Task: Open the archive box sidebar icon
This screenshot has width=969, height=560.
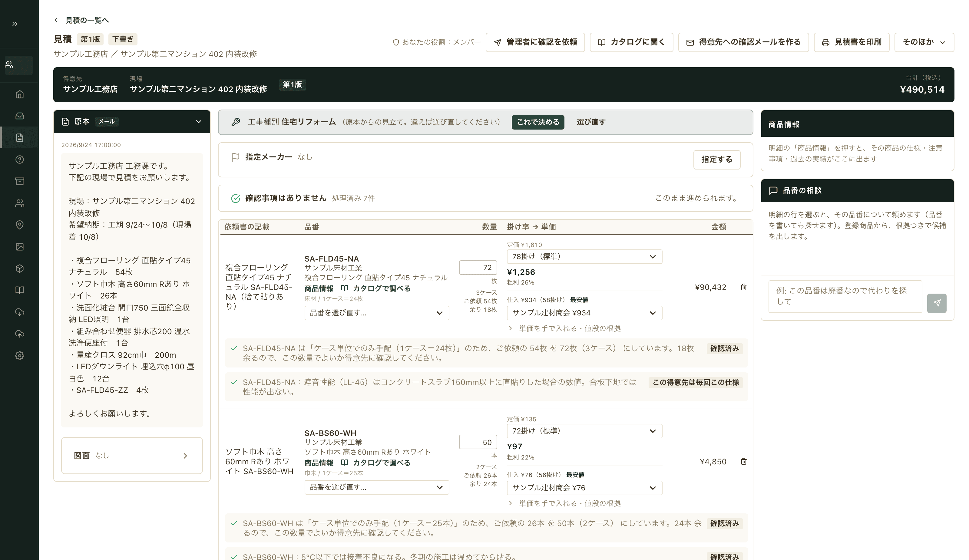Action: coord(20,181)
